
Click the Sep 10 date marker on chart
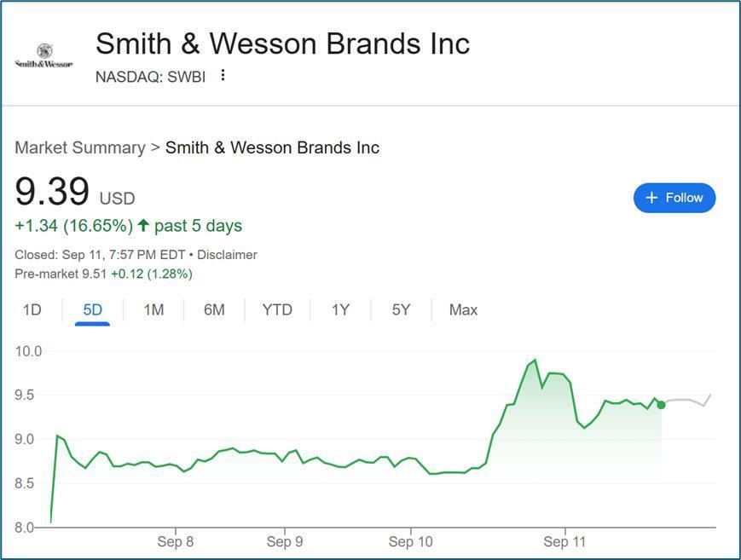click(412, 541)
